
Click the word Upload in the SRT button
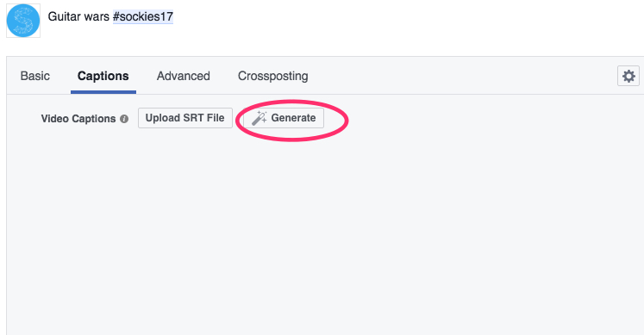[x=163, y=118]
